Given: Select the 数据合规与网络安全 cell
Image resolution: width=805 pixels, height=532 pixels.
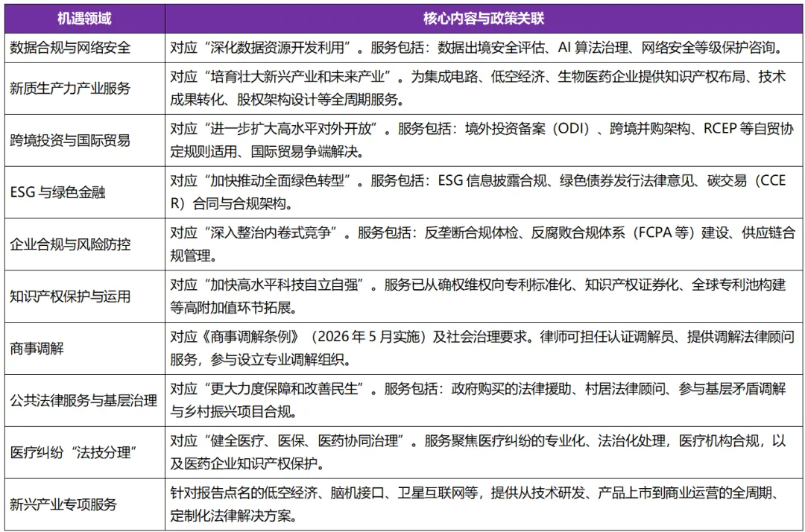Looking at the screenshot, I should point(85,48).
